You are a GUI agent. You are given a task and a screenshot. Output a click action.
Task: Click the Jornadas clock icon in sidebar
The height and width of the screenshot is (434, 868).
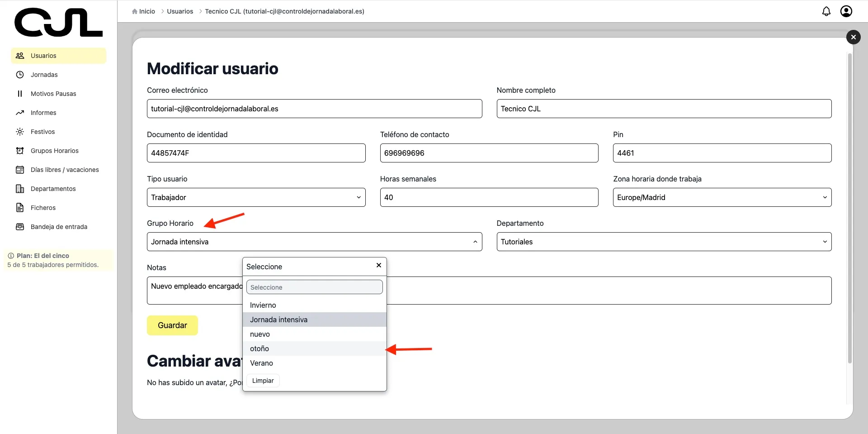click(20, 75)
